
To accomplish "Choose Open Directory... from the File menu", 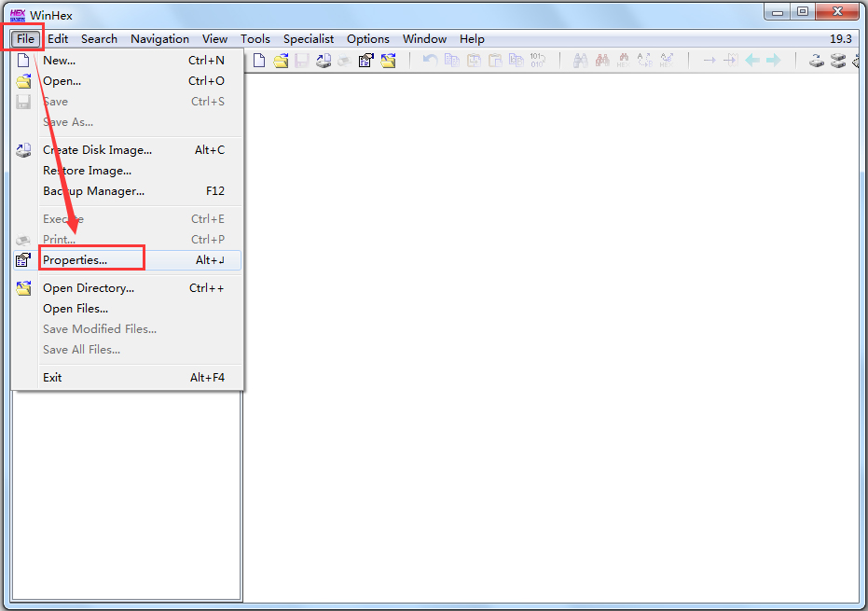I will click(128, 288).
